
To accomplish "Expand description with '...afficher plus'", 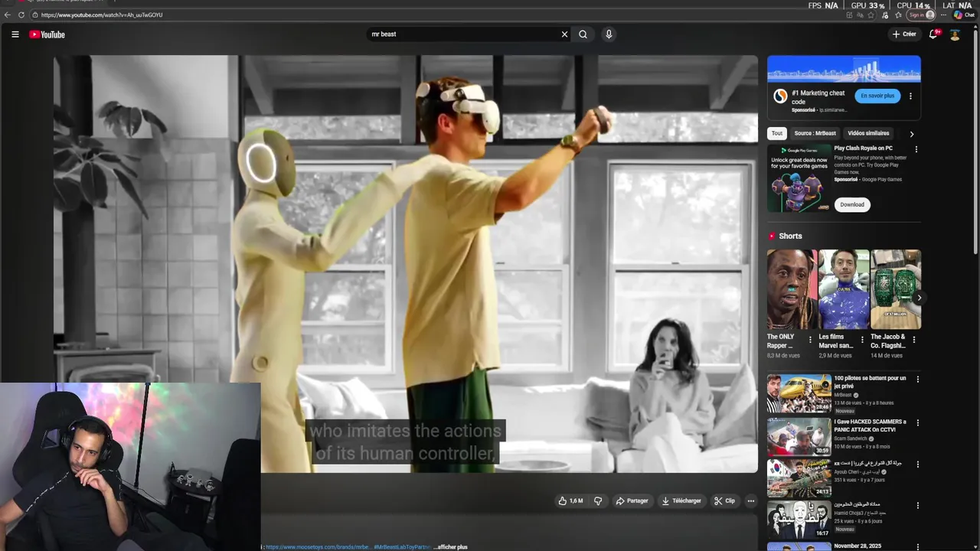I will pos(451,547).
